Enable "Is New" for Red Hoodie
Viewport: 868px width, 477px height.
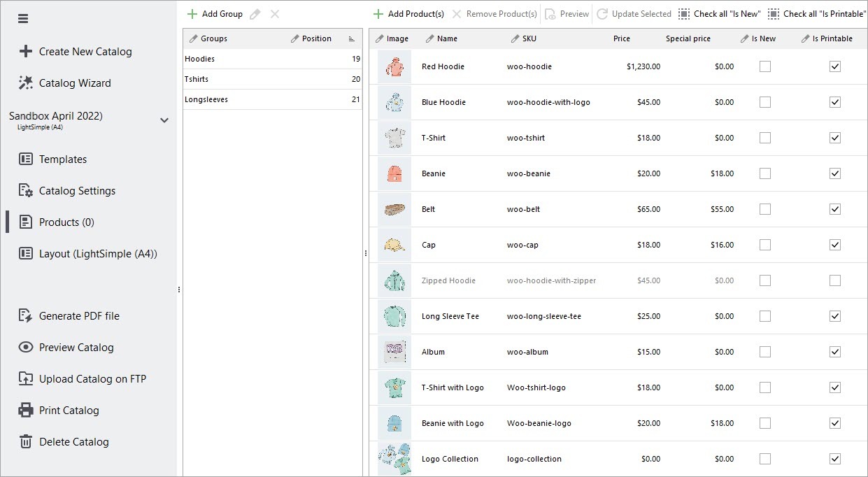click(x=765, y=66)
